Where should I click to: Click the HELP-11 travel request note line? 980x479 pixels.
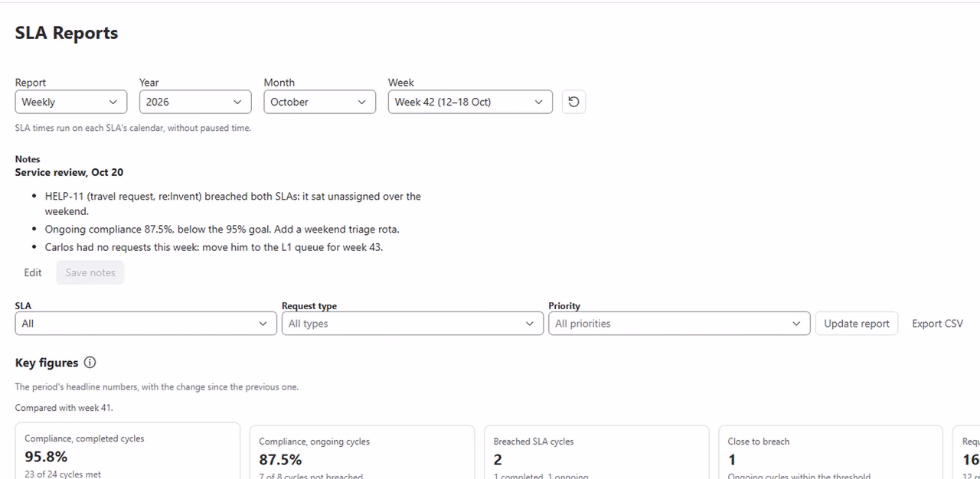233,204
